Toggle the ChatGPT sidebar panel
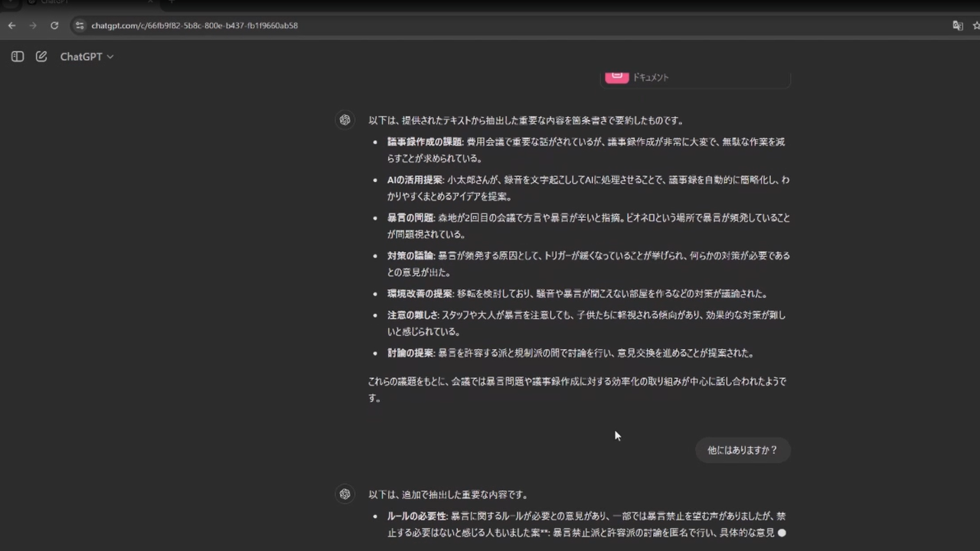Image resolution: width=980 pixels, height=551 pixels. (x=18, y=57)
